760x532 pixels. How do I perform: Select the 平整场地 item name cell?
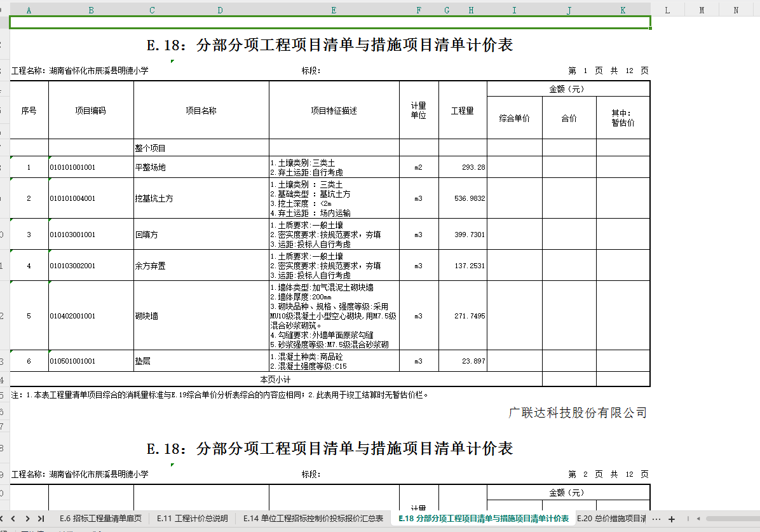tap(201, 167)
